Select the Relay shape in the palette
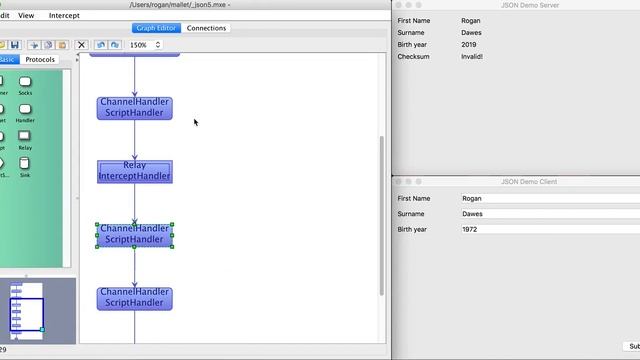 click(25, 140)
